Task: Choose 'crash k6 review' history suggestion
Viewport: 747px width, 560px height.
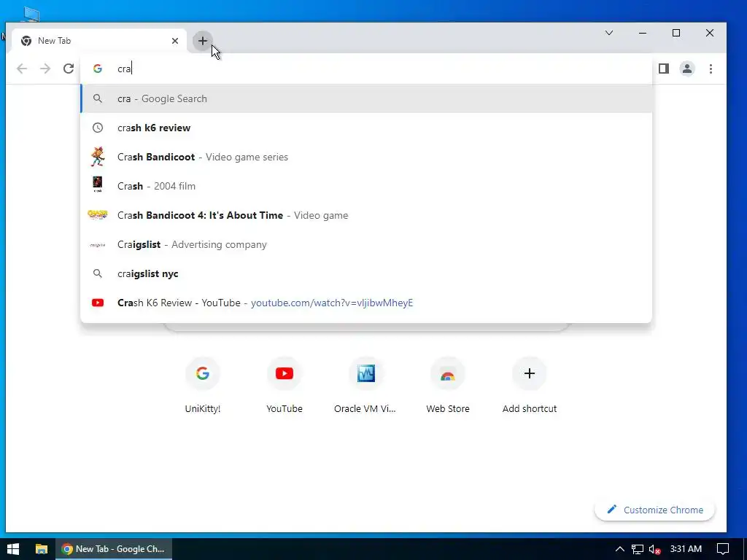Action: [366, 128]
